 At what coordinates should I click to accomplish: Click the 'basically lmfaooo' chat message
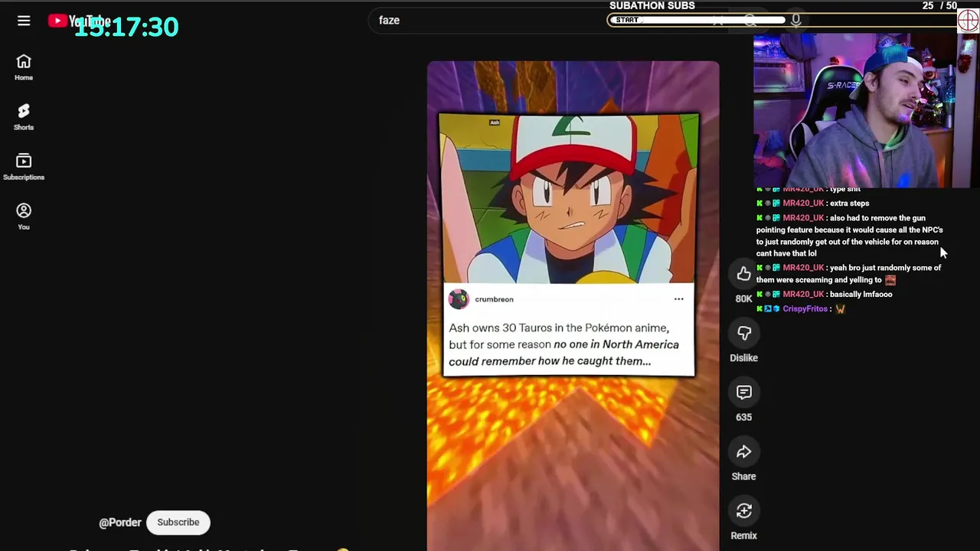(861, 294)
